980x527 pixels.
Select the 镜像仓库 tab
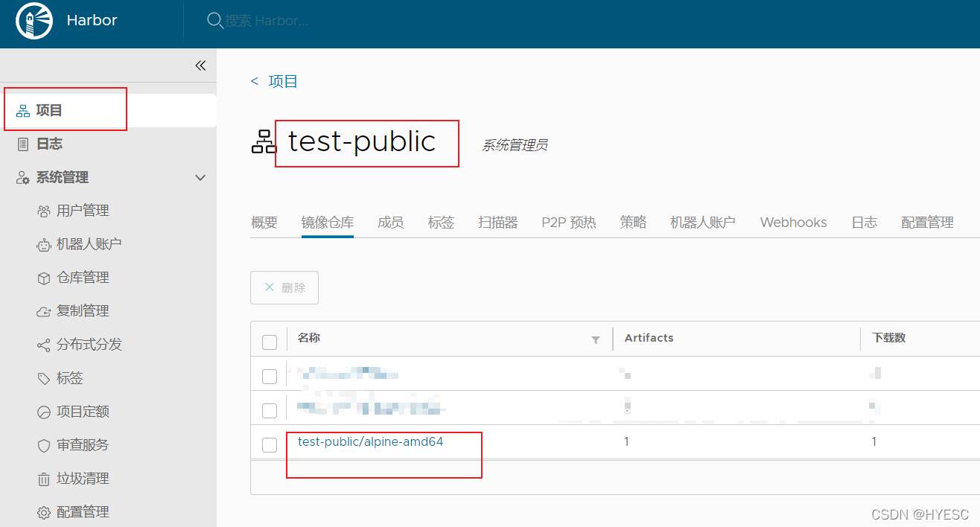click(x=328, y=222)
